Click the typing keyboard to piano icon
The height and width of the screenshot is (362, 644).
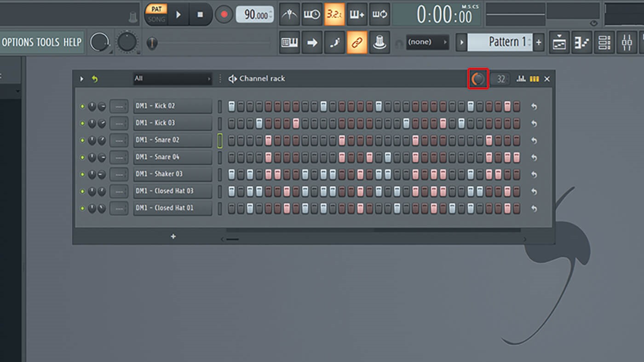[289, 42]
